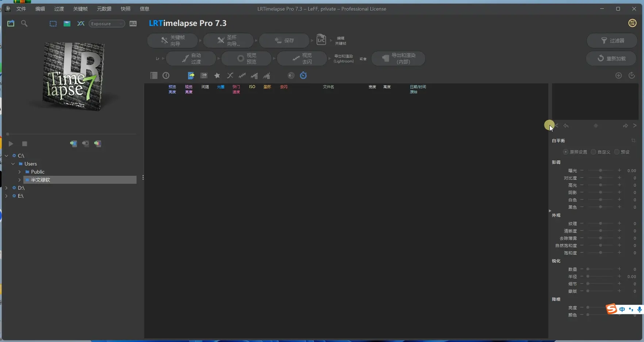
Task: Click the 关键帧向导 button
Action: (173, 41)
